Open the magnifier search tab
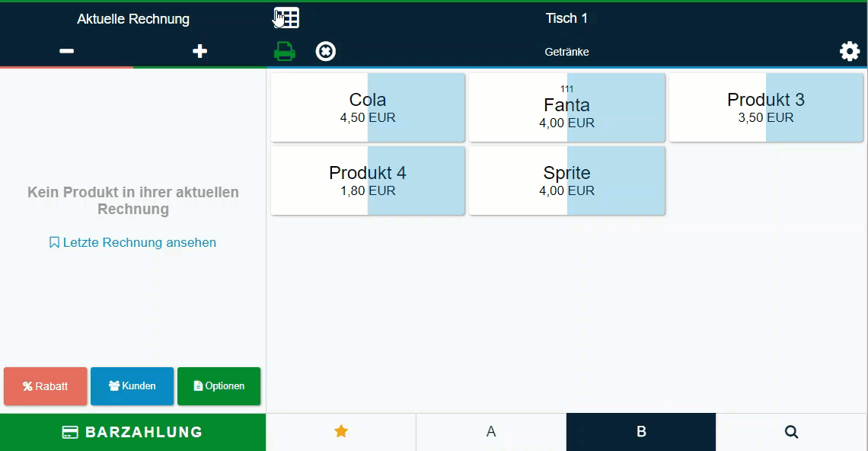Image resolution: width=868 pixels, height=451 pixels. pos(791,432)
